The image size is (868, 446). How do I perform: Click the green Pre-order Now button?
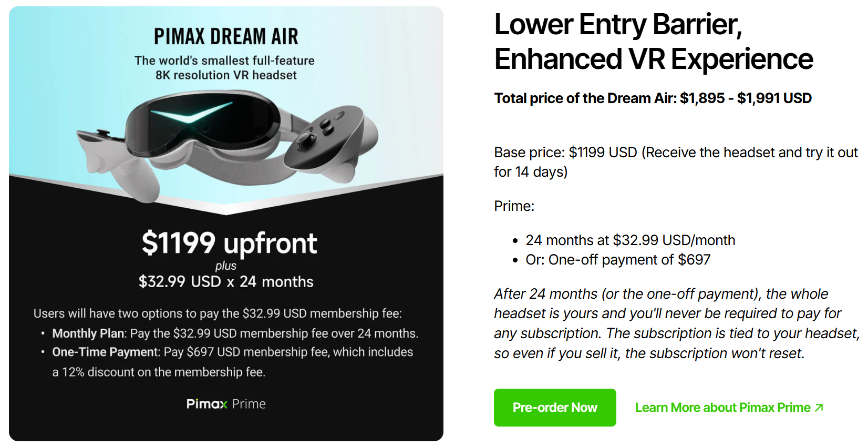coord(555,408)
